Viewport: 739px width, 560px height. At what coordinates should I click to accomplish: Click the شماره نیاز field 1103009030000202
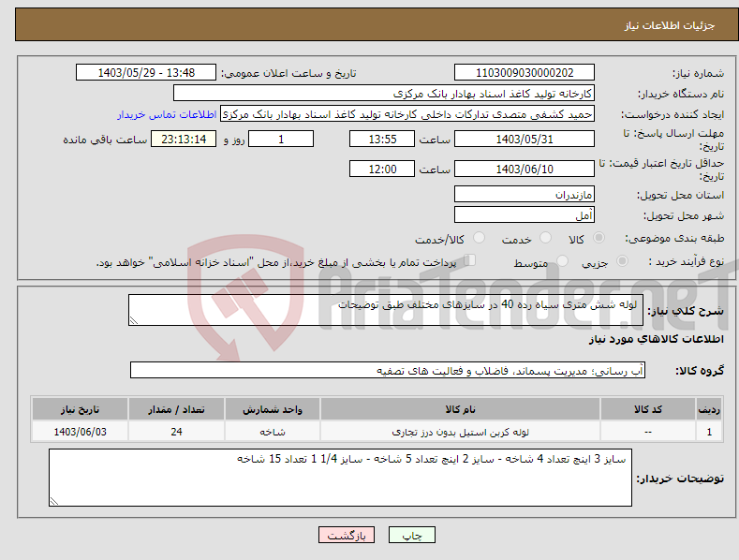click(525, 73)
